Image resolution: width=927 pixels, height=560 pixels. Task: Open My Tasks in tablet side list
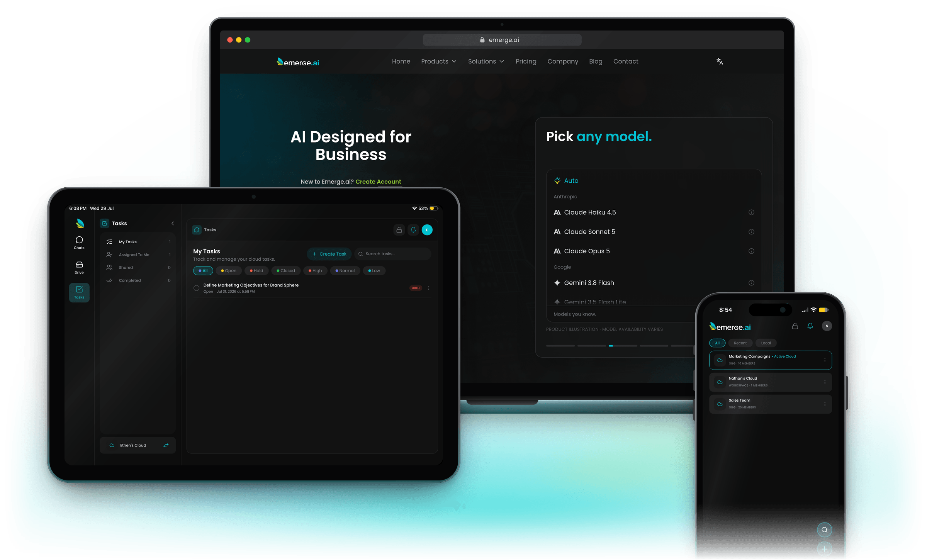pyautogui.click(x=138, y=242)
